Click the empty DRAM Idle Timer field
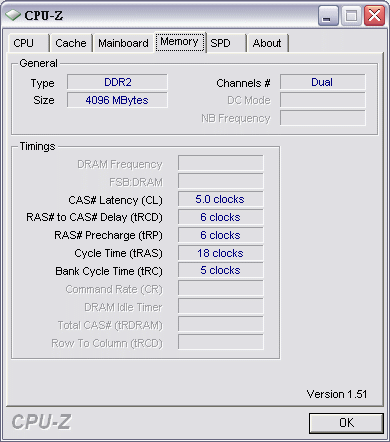The image size is (390, 442). (x=221, y=306)
